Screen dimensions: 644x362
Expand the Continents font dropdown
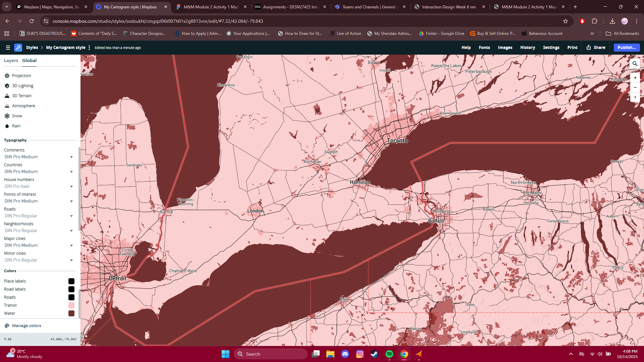pyautogui.click(x=71, y=157)
